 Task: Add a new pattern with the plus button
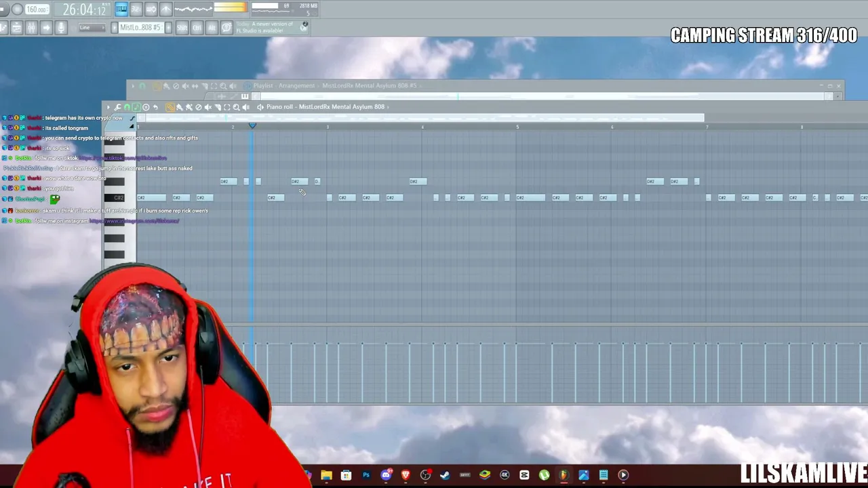click(170, 28)
